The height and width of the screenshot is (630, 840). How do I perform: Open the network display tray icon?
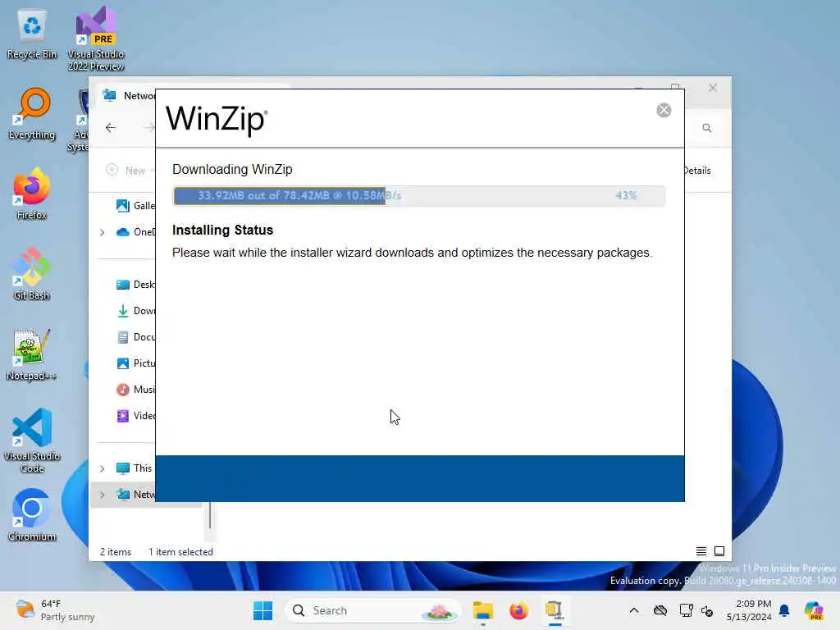coord(686,610)
